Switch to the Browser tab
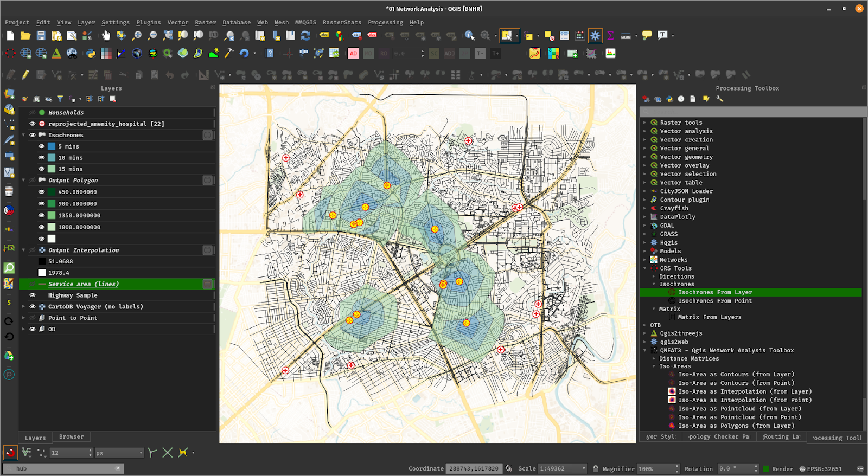868x476 pixels. [x=71, y=437]
